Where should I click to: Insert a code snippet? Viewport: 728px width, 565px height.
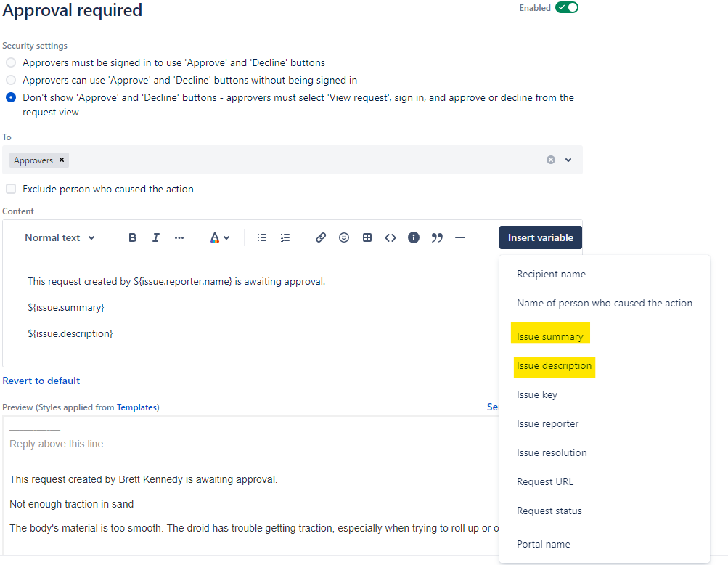click(390, 237)
